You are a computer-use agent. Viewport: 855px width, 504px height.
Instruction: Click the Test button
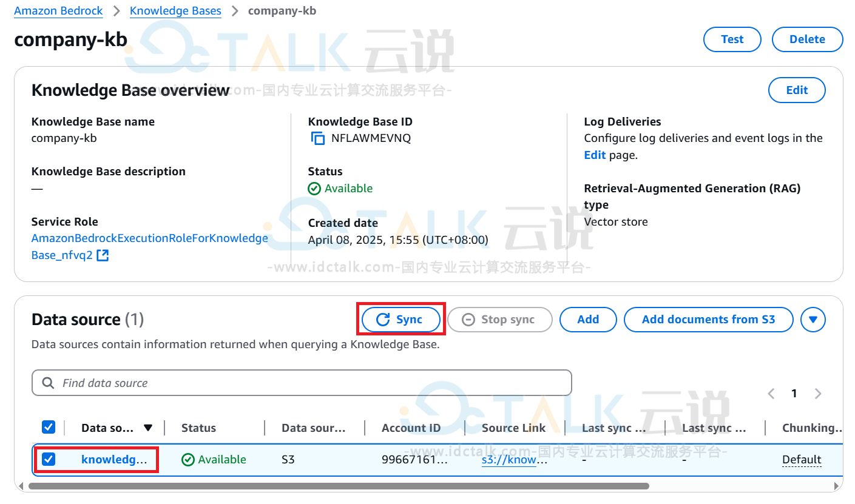click(x=732, y=39)
